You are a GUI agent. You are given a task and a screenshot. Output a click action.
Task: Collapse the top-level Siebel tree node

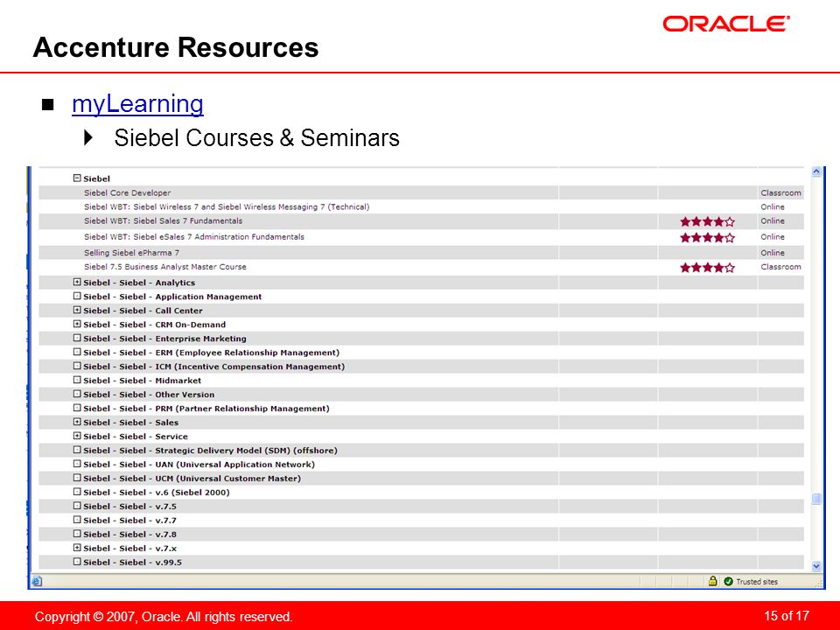[77, 178]
